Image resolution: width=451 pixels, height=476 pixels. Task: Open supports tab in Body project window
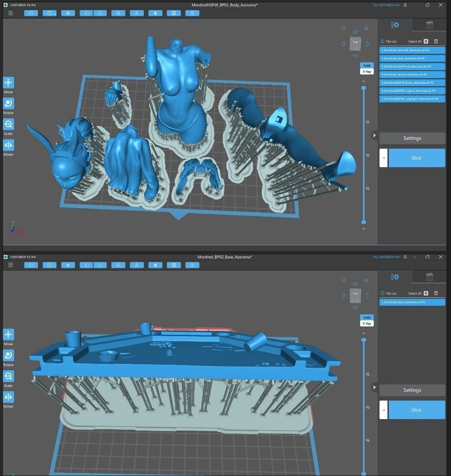click(429, 25)
